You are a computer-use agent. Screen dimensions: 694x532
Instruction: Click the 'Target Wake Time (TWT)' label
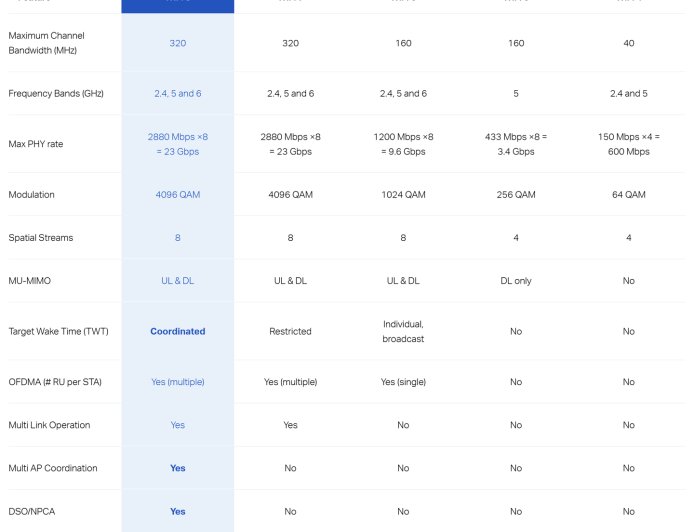tap(57, 331)
